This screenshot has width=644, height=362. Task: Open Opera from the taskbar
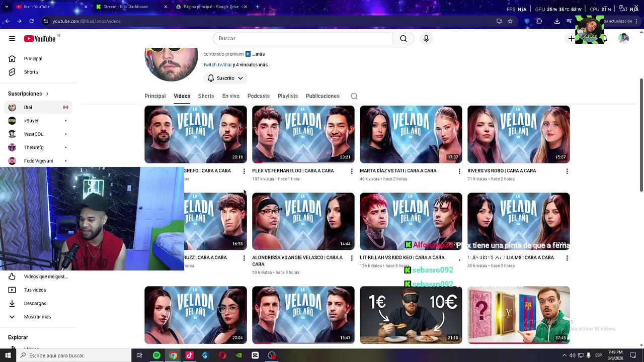pyautogui.click(x=222, y=355)
